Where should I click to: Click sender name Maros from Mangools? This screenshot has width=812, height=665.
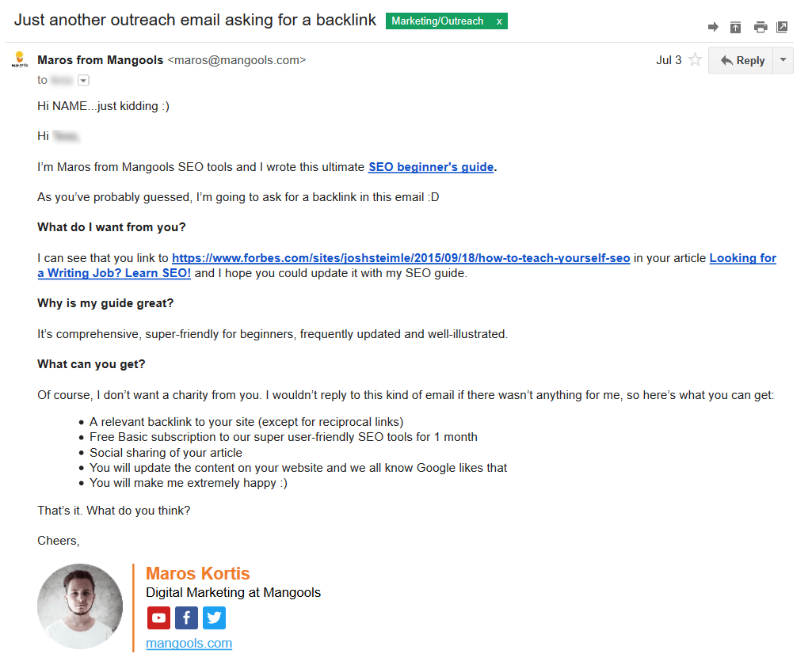pos(101,60)
